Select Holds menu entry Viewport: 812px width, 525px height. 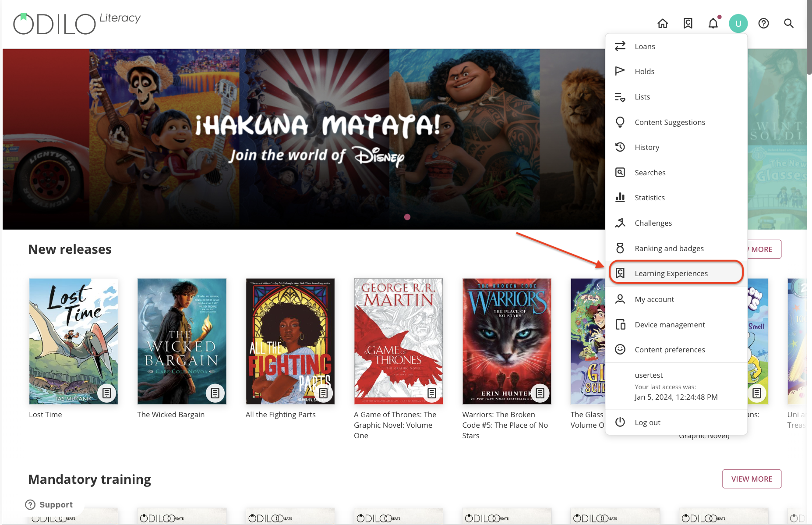pyautogui.click(x=676, y=71)
